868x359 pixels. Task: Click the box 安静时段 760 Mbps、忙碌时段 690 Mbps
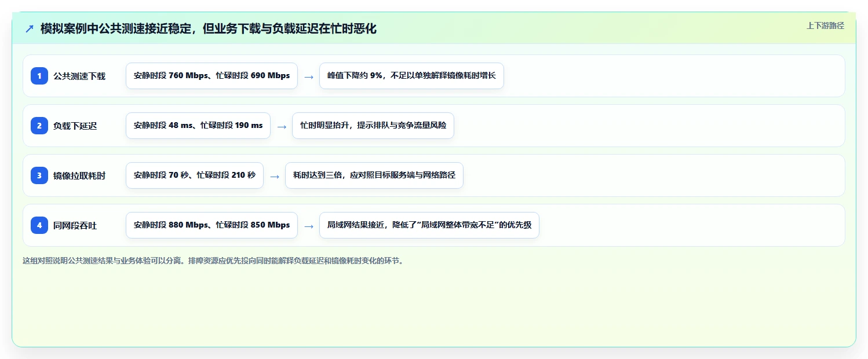[211, 76]
